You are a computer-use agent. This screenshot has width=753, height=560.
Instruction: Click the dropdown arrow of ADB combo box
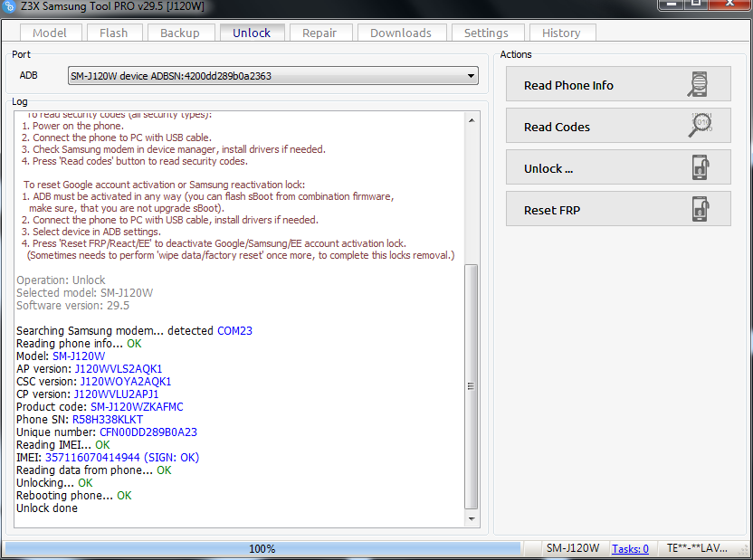point(471,76)
